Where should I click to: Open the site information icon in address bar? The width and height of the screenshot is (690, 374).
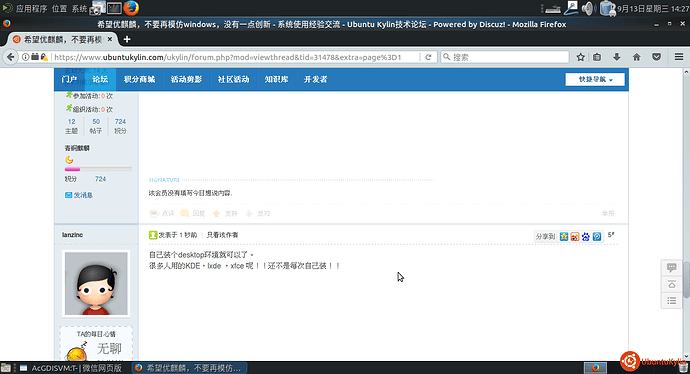pos(25,57)
